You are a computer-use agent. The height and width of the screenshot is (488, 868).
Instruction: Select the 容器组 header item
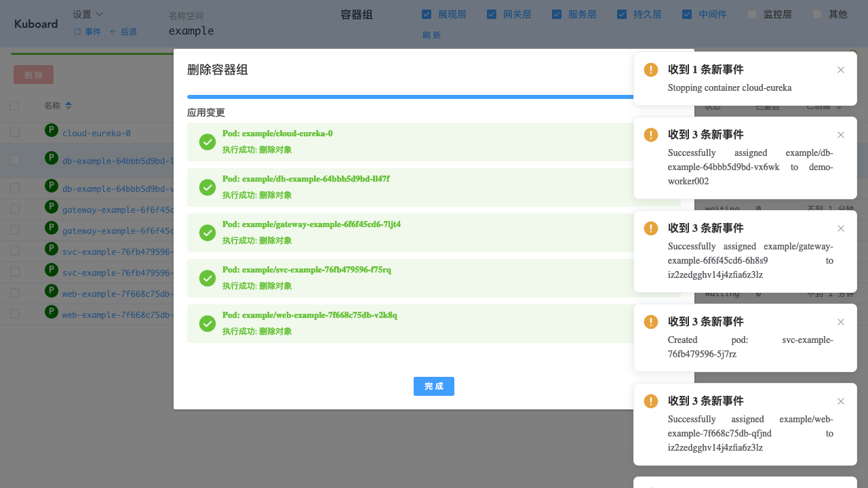click(356, 14)
